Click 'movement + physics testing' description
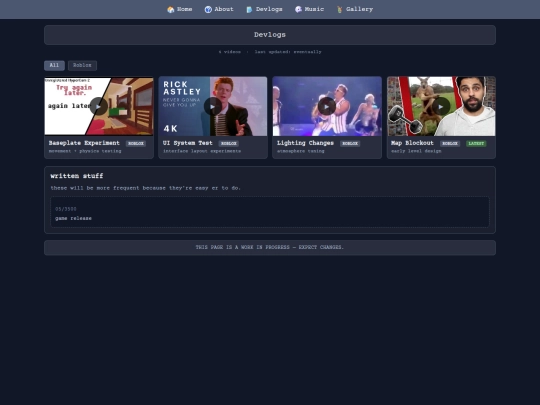The width and height of the screenshot is (540, 405). pos(85,151)
